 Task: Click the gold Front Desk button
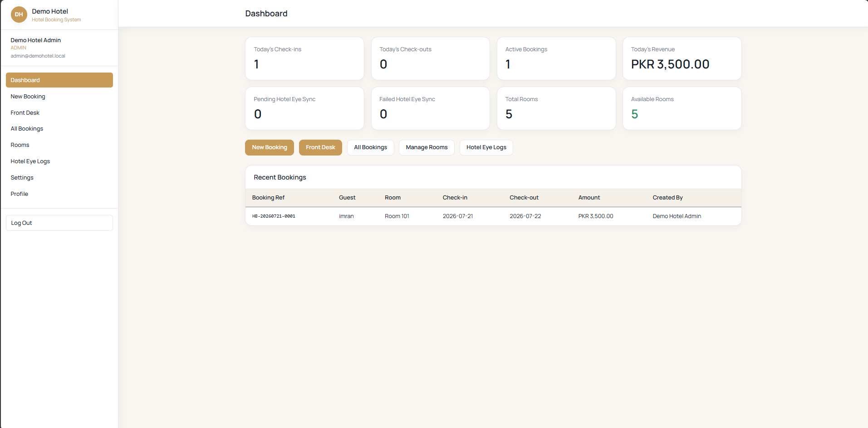coord(320,147)
